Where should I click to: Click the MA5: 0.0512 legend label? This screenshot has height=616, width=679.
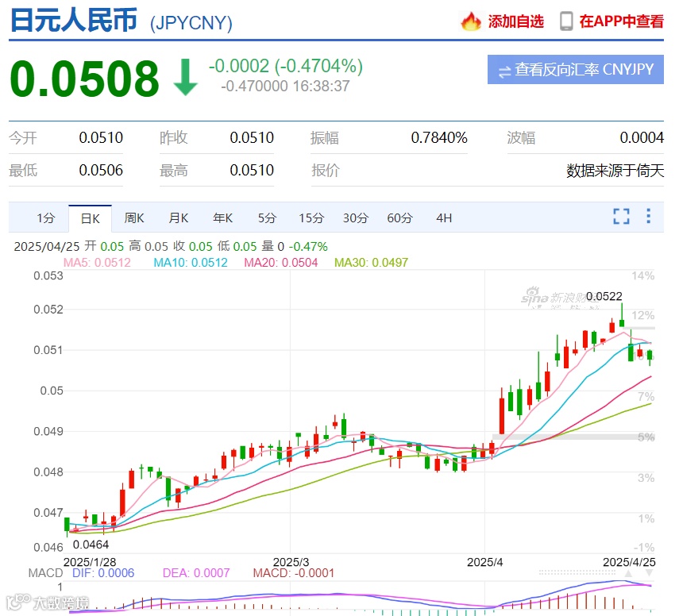97,262
